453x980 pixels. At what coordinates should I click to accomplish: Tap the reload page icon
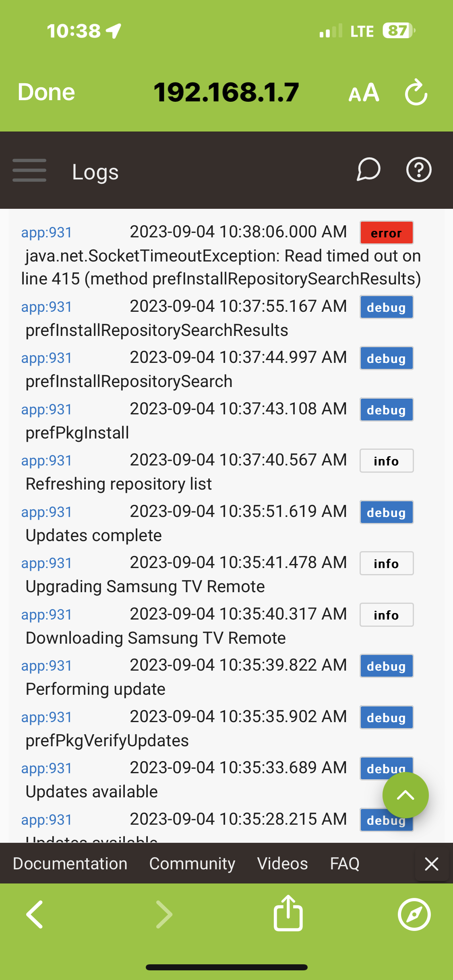(416, 93)
